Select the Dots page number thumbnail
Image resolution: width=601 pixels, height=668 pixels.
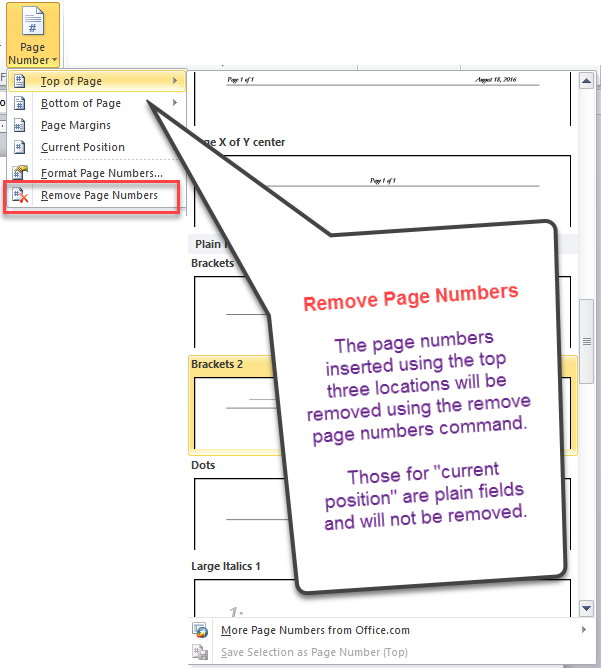(x=383, y=514)
